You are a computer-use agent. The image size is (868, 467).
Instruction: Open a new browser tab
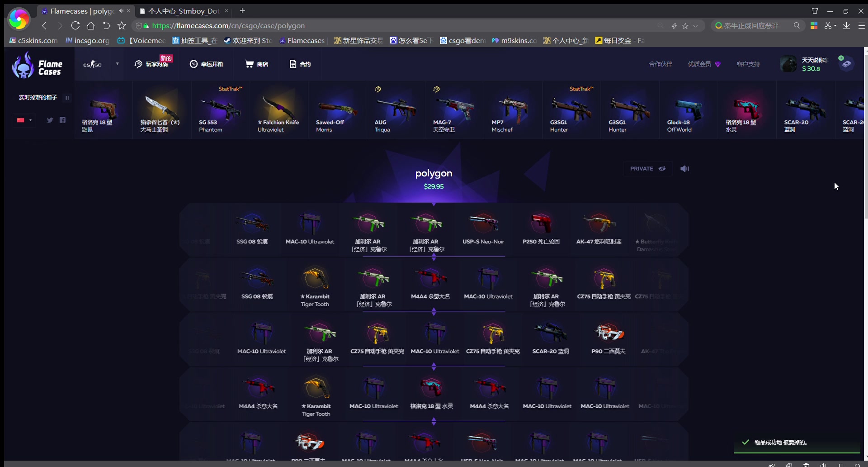(242, 11)
